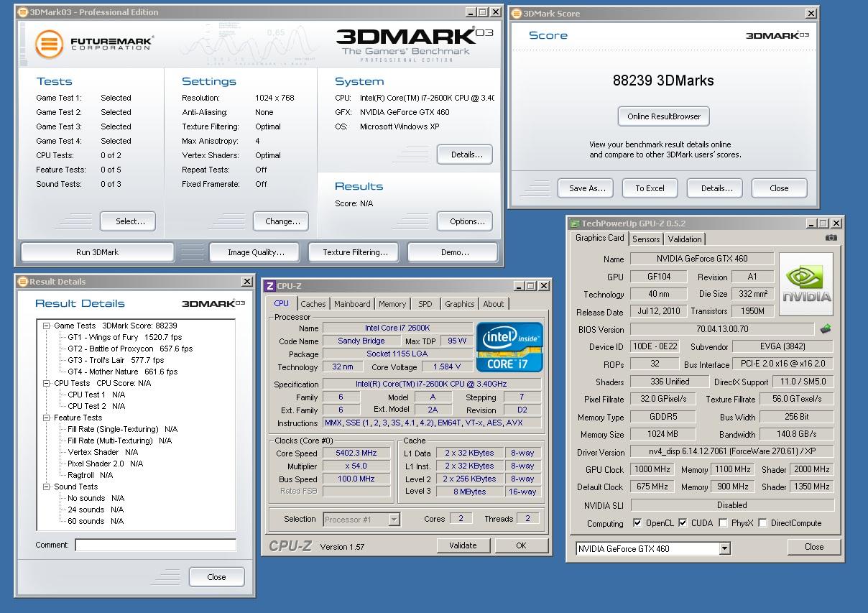Open the Processor #1 selection dropdown
Viewport: 868px width, 613px height.
coord(394,519)
